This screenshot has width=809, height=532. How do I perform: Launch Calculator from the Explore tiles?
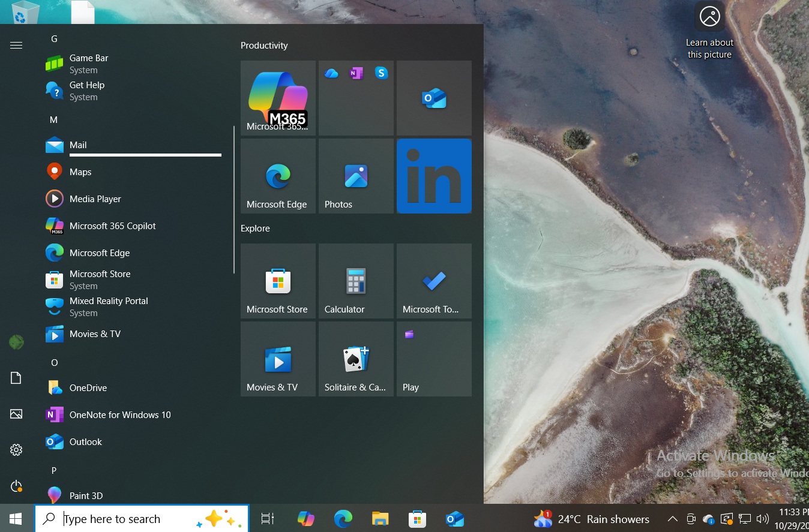[x=356, y=281]
